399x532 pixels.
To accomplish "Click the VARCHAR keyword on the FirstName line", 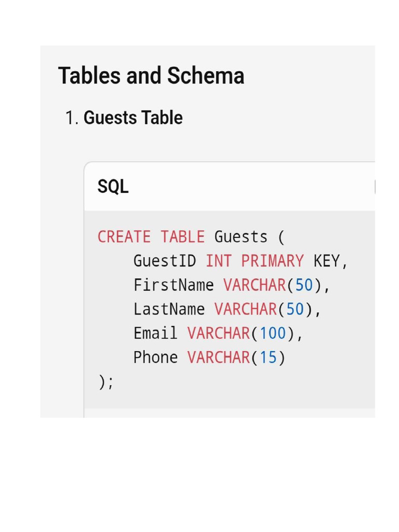I will click(x=255, y=285).
